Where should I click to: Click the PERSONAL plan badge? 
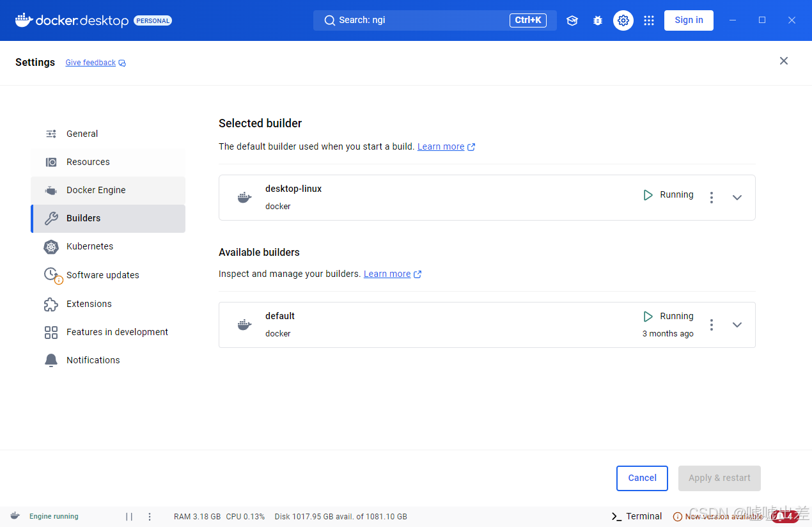click(x=153, y=20)
